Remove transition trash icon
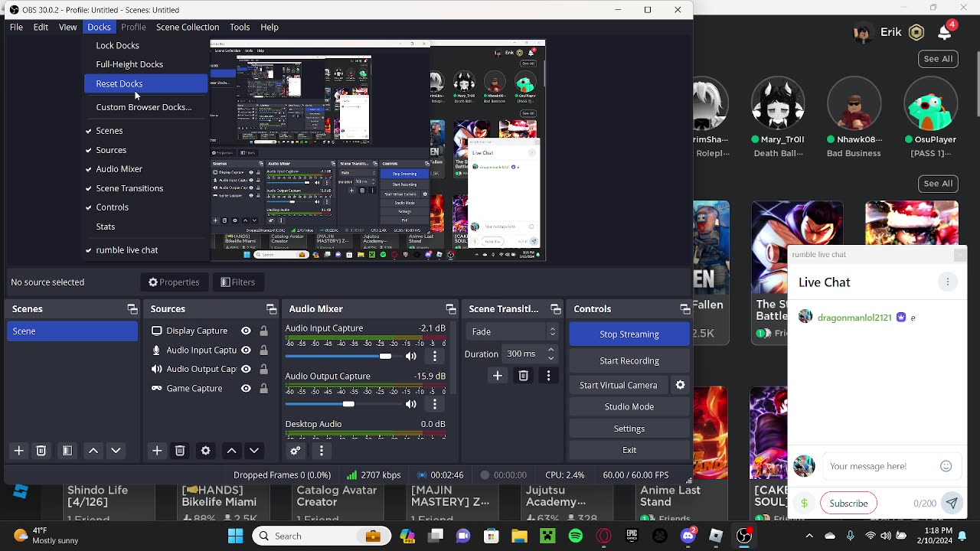This screenshot has height=551, width=980. coord(524,376)
